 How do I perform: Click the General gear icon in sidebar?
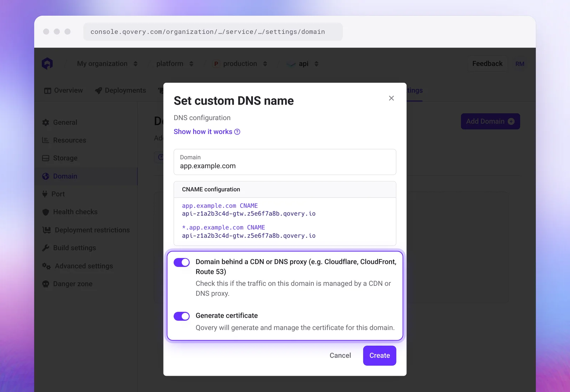pos(46,122)
